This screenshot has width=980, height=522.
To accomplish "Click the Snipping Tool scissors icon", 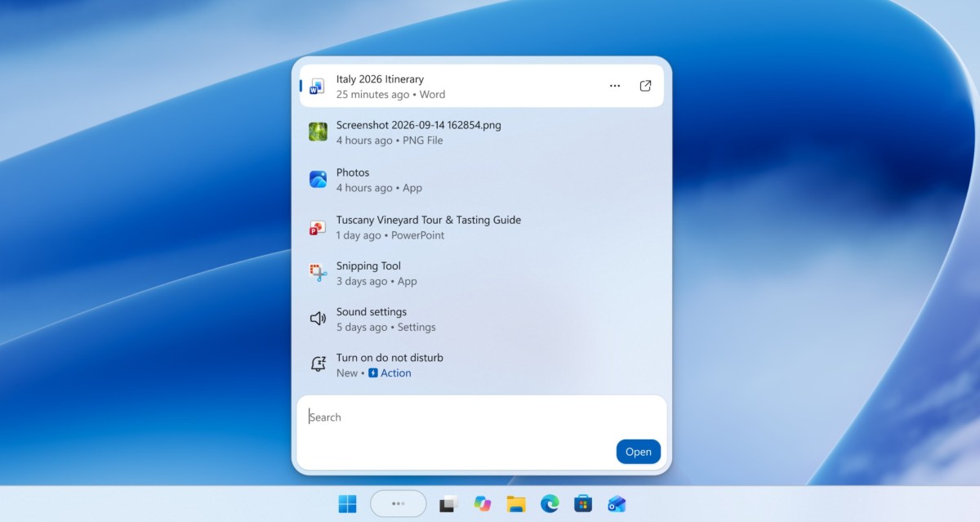I will (x=318, y=273).
